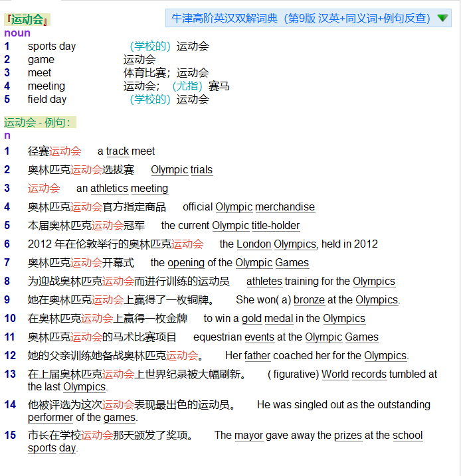The image size is (461, 476).
Task: Click 'gold' in example 10
Action: [252, 318]
